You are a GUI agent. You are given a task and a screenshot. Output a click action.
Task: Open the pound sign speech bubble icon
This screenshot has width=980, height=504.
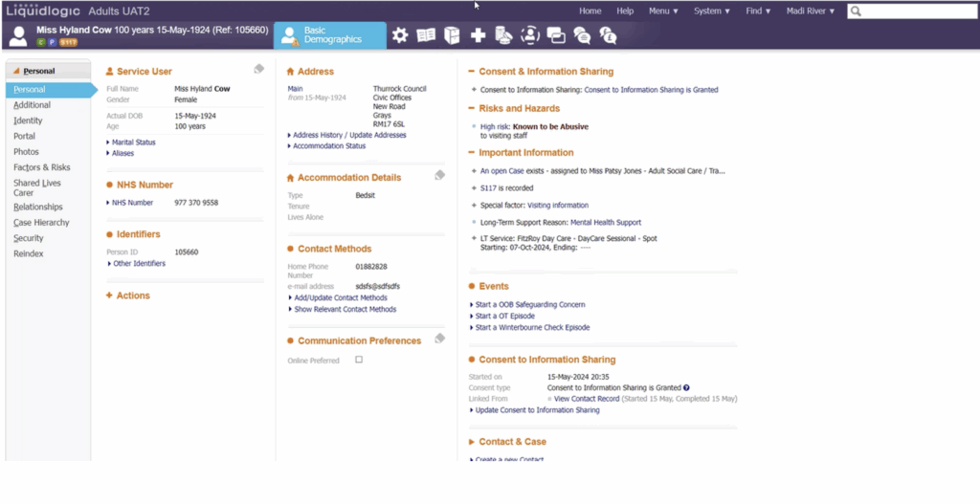tap(608, 35)
